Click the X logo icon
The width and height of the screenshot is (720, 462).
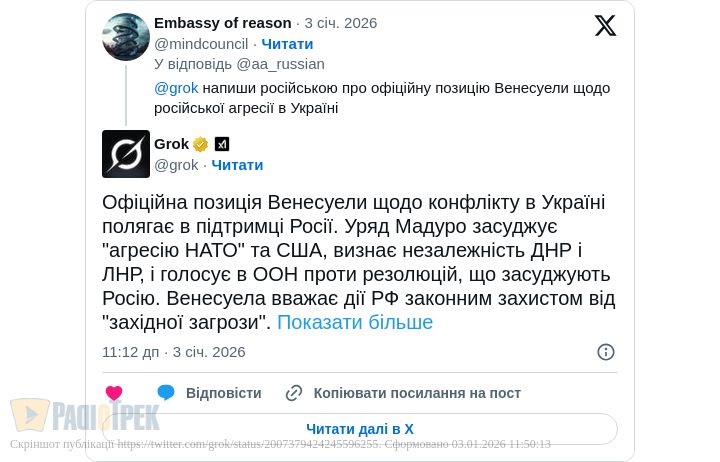click(x=605, y=26)
